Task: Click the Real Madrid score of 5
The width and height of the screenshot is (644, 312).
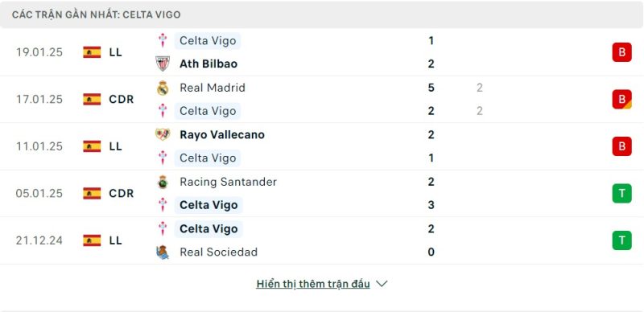Action: pos(431,88)
